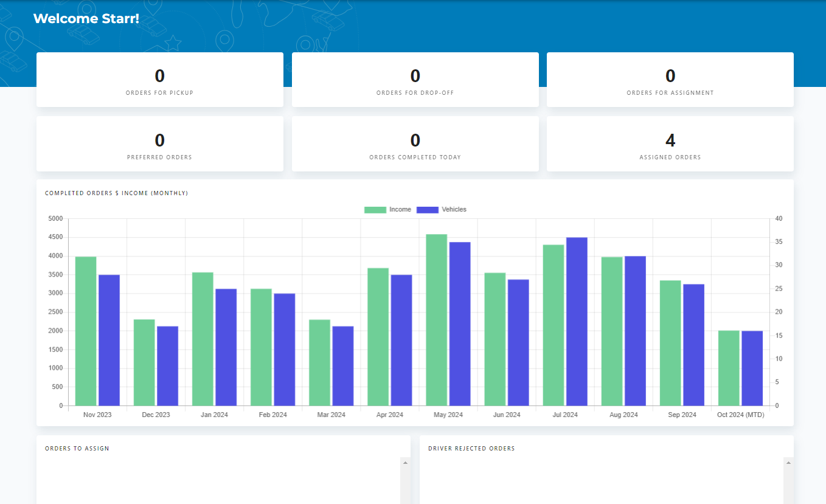This screenshot has height=504, width=826.
Task: Click the '40' value on vehicles axis
Action: click(779, 218)
